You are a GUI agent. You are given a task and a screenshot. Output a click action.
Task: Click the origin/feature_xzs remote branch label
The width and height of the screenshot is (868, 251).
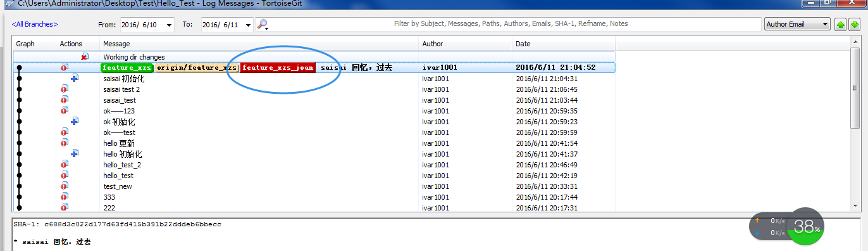[x=197, y=67]
